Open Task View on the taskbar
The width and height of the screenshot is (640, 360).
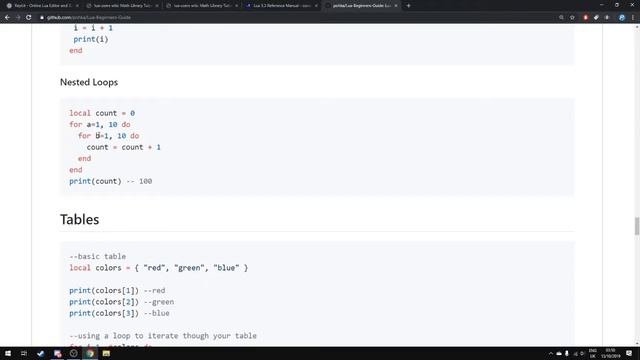24,353
